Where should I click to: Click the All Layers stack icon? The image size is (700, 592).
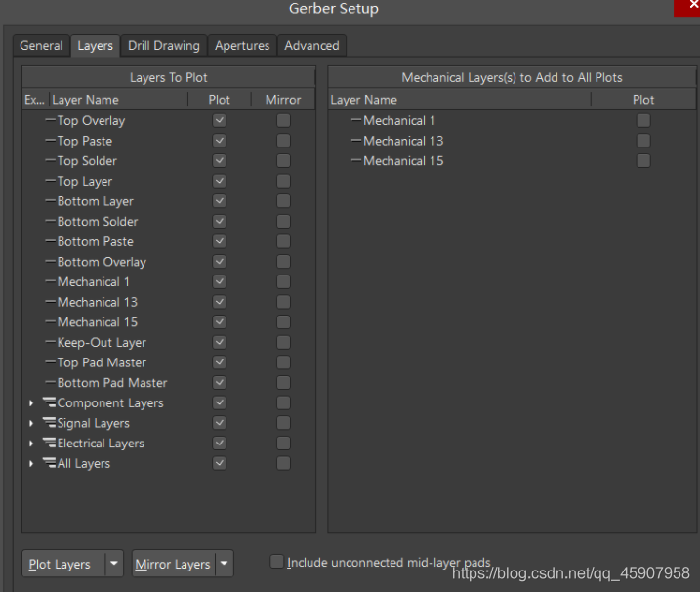(49, 463)
